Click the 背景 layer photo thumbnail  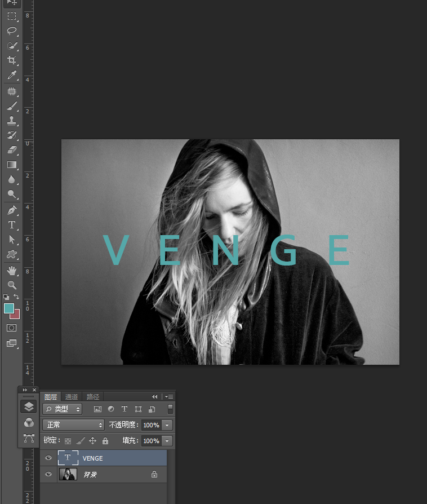click(x=68, y=474)
